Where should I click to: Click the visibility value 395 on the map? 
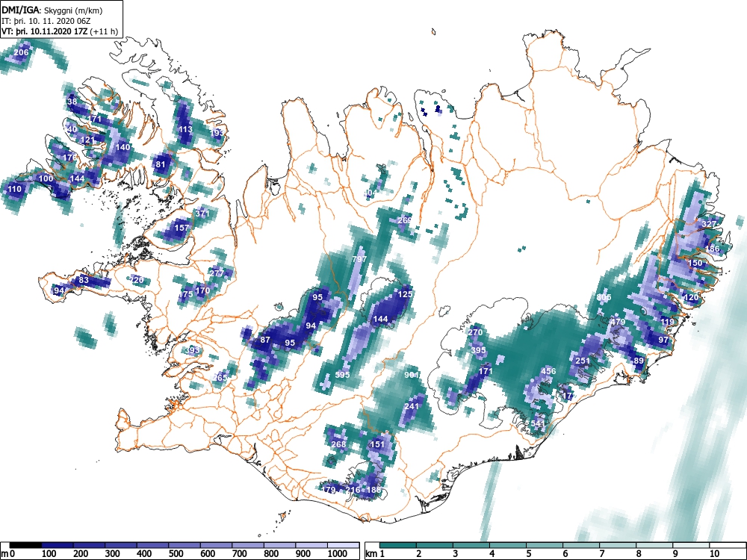pos(478,350)
